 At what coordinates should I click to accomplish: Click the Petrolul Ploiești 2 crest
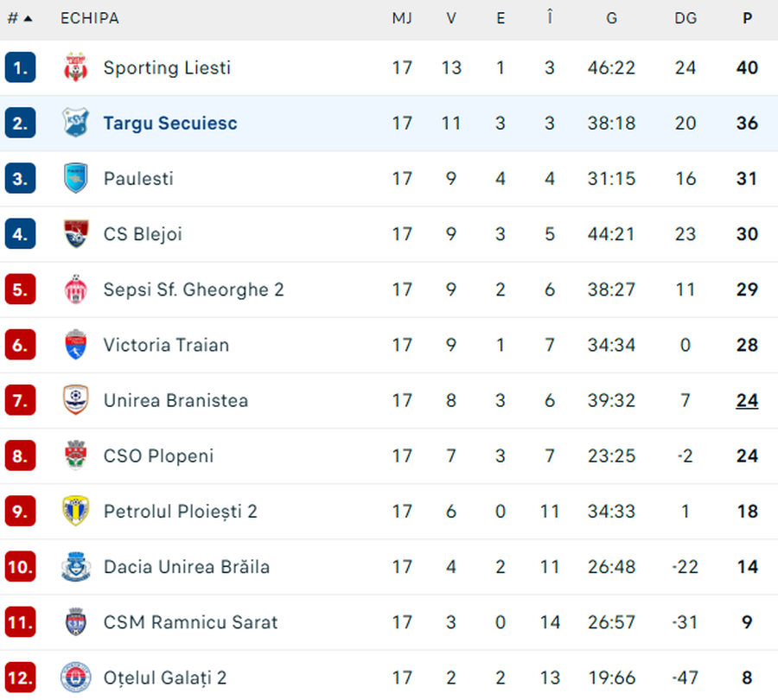click(x=76, y=511)
